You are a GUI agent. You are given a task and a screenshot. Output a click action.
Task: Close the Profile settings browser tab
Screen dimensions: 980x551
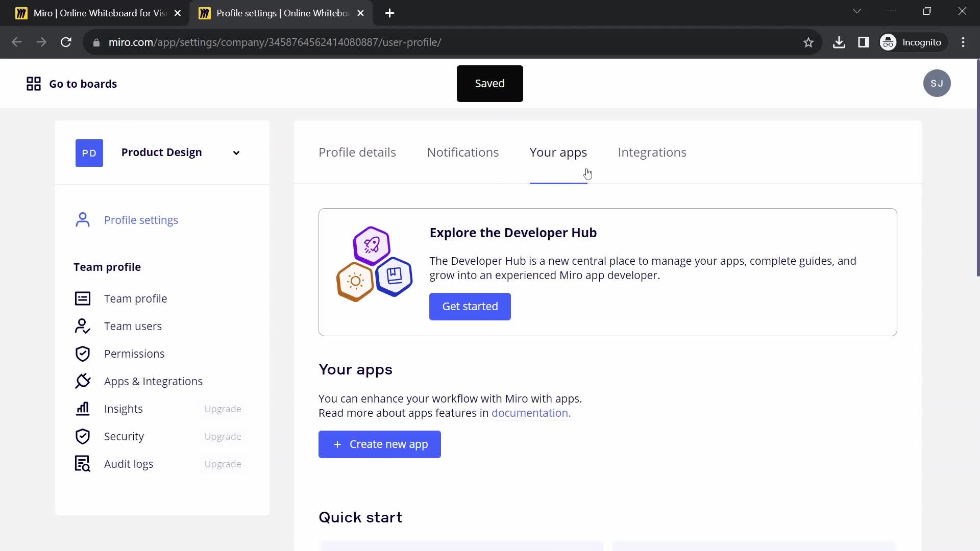click(x=360, y=13)
